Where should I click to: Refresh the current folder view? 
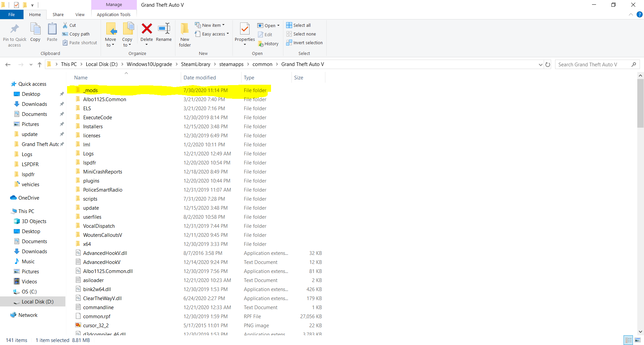548,65
